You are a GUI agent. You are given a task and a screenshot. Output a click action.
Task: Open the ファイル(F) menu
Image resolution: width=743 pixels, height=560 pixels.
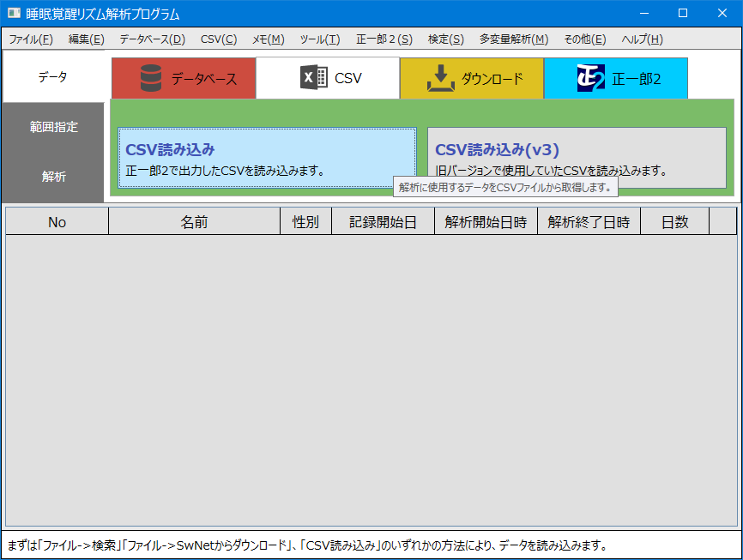tap(31, 39)
